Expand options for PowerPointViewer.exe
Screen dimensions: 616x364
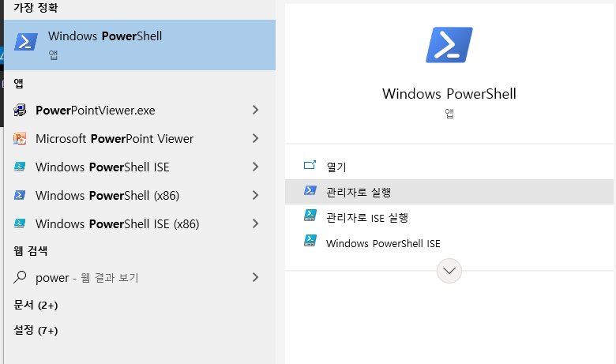(x=255, y=110)
